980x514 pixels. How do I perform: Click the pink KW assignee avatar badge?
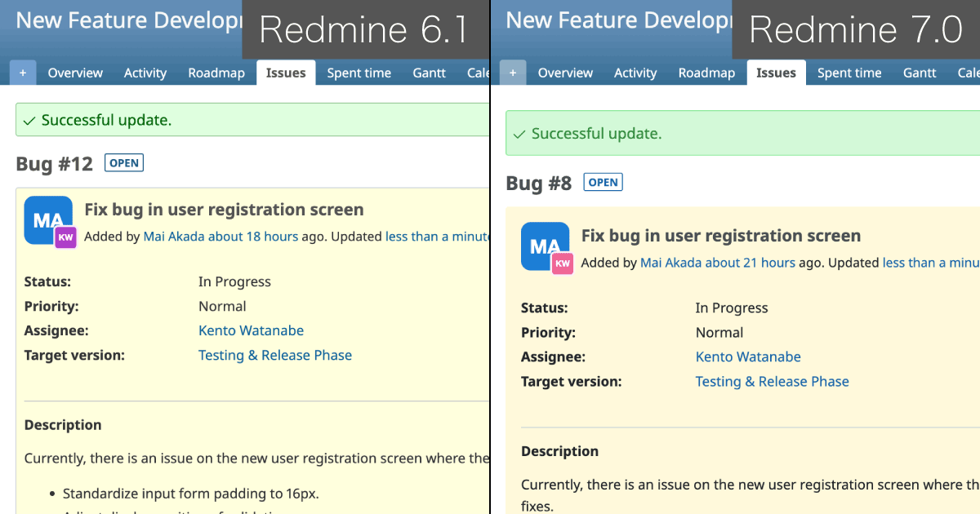[x=562, y=264]
